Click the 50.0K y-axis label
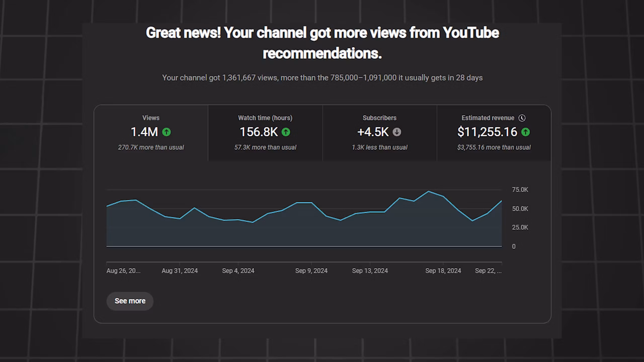Screen dimensions: 644x362 pos(520,209)
